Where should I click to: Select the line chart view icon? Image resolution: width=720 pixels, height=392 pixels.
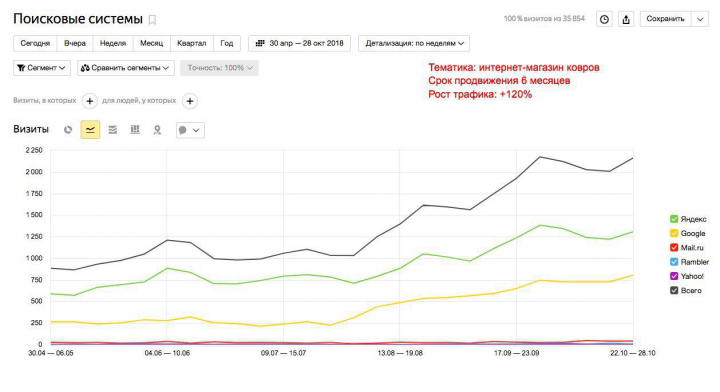coord(90,130)
